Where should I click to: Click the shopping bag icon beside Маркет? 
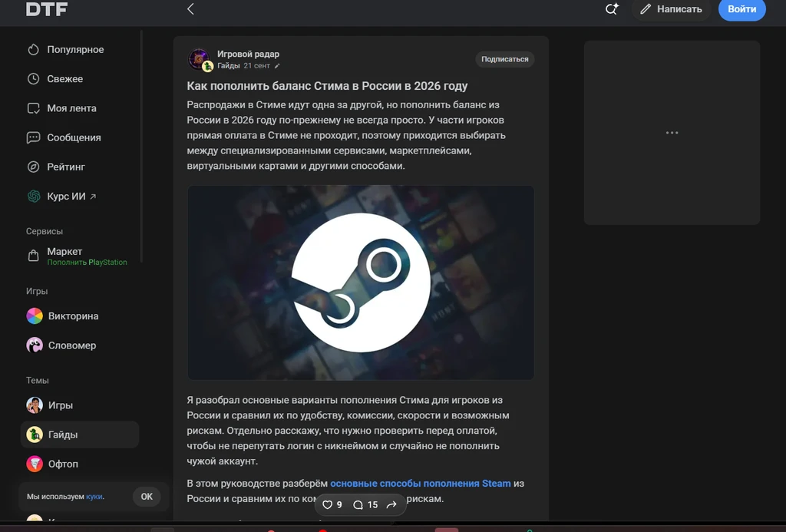[33, 256]
